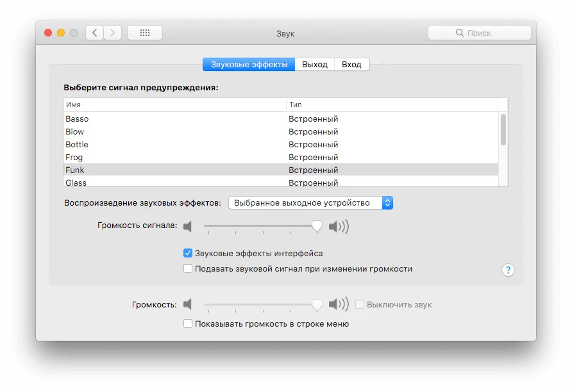Click the Громкость сигнала slider knob
Image resolution: width=572 pixels, height=392 pixels.
pos(317,226)
